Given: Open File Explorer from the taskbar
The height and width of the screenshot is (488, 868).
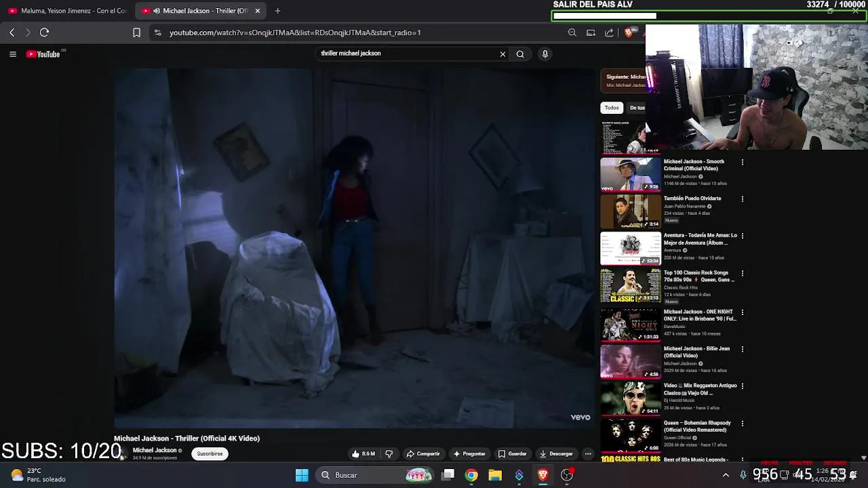Looking at the screenshot, I should (x=495, y=475).
